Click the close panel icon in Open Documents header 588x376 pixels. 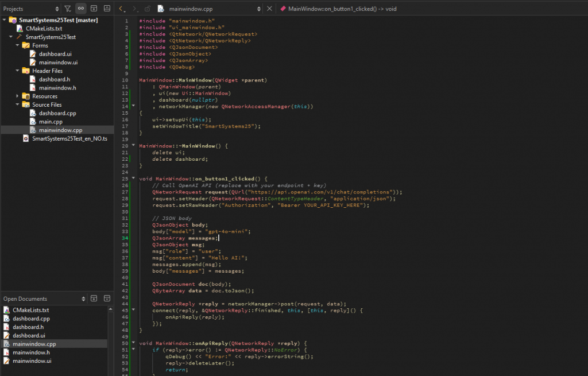pyautogui.click(x=107, y=299)
